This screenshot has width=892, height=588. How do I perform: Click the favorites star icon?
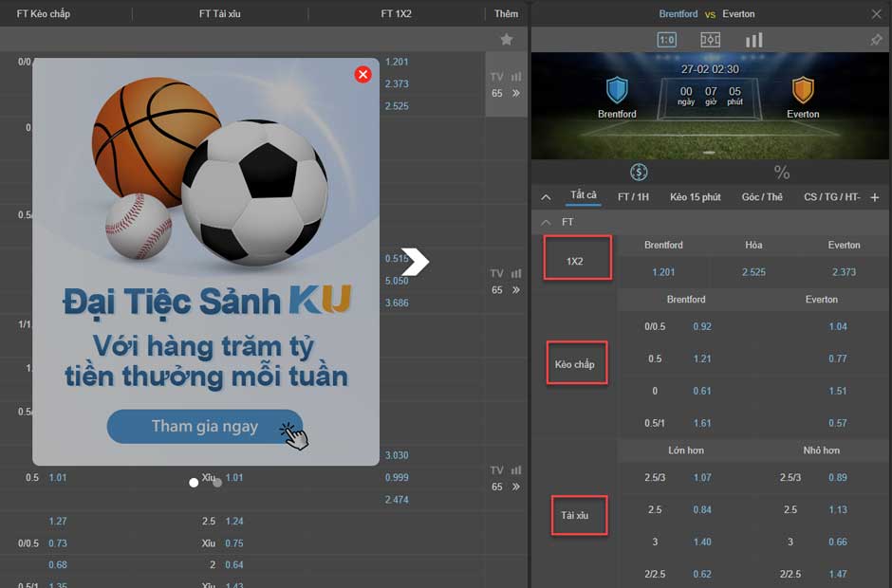click(x=507, y=39)
